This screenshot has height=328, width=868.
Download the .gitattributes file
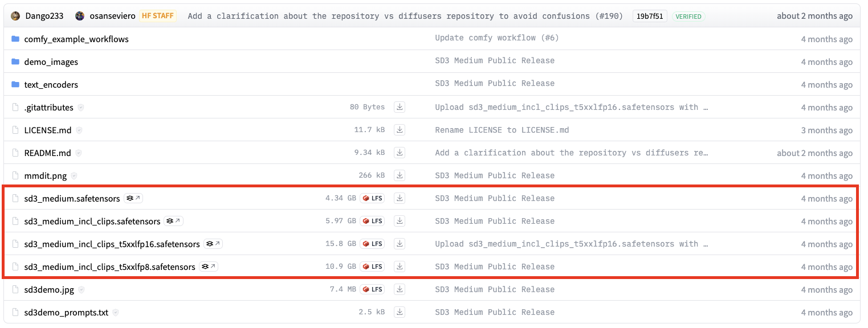tap(400, 107)
